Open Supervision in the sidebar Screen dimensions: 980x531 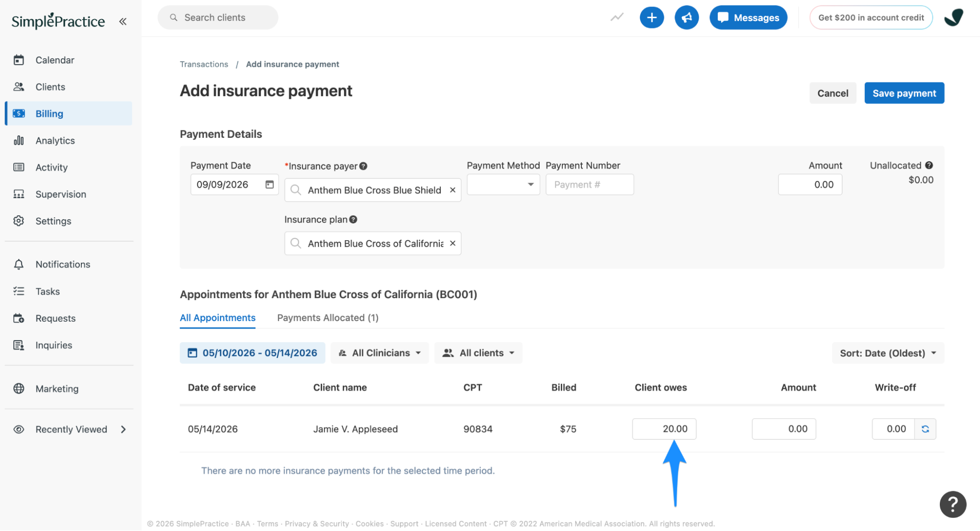(69, 194)
